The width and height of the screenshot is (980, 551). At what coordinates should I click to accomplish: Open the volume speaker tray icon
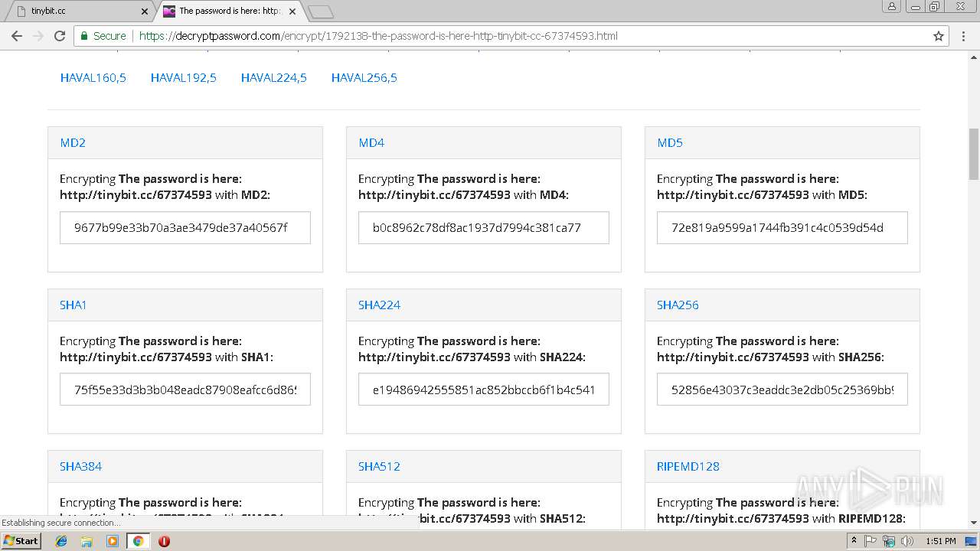pyautogui.click(x=906, y=541)
